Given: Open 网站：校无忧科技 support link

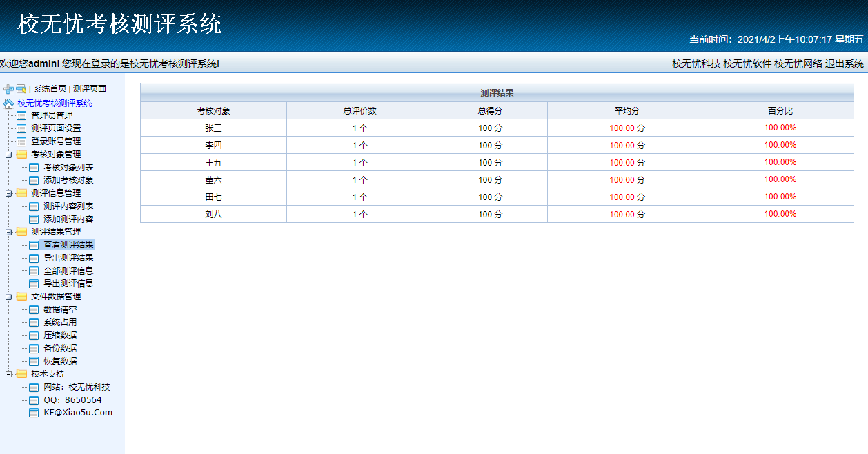Looking at the screenshot, I should tap(77, 387).
